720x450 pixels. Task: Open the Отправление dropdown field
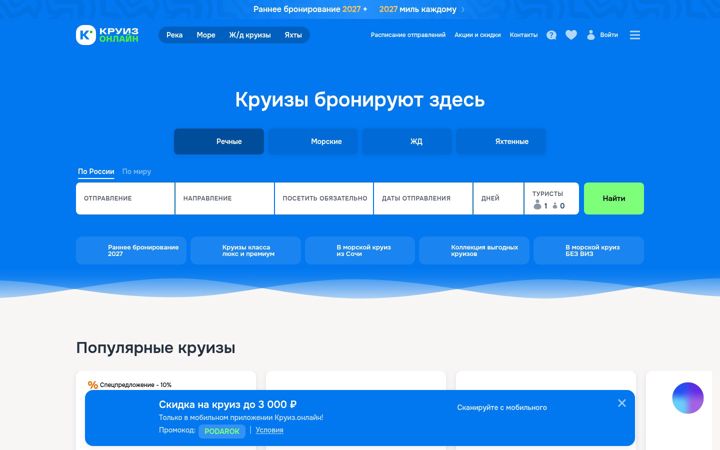125,198
